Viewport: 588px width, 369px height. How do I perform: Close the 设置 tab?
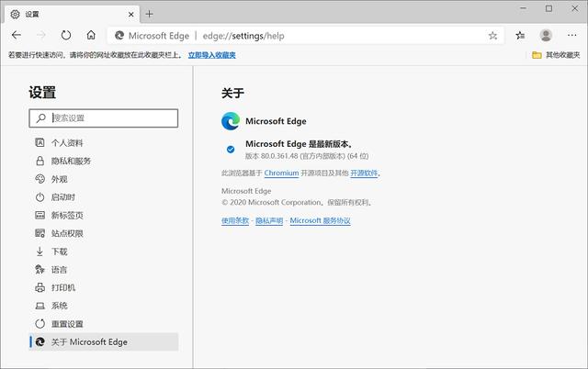(x=130, y=15)
